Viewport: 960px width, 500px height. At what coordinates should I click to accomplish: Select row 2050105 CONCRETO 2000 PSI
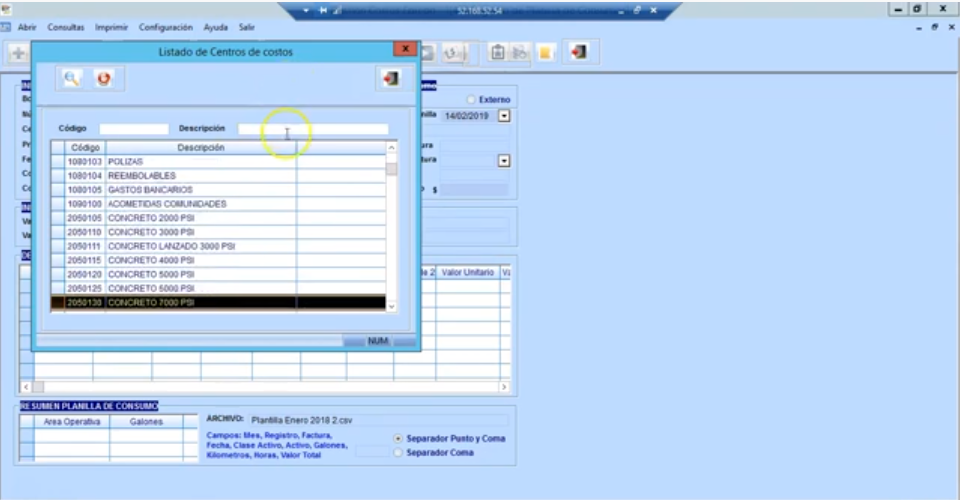click(x=219, y=218)
